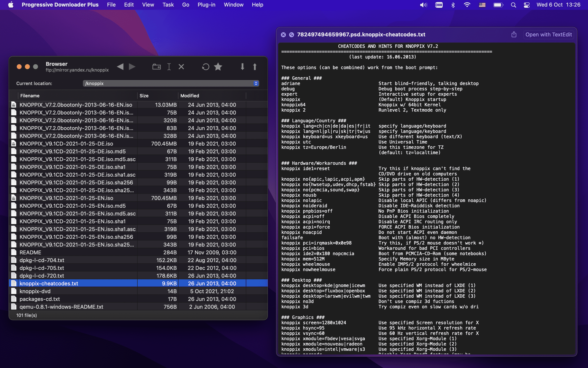Viewport: 588px width, 368px height.
Task: Select KNOPPIX_V9.1CD-2021-01-25-EN.iso file
Action: (x=138, y=198)
